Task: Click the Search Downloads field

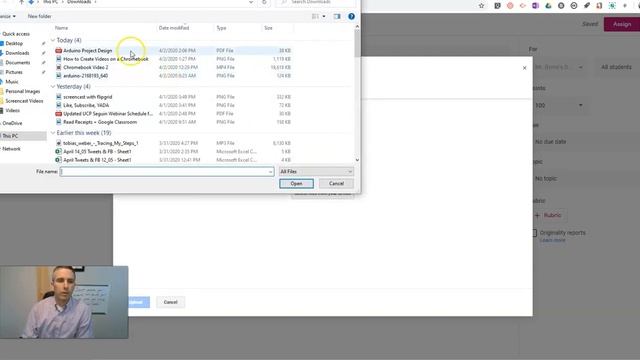Action: [x=315, y=2]
